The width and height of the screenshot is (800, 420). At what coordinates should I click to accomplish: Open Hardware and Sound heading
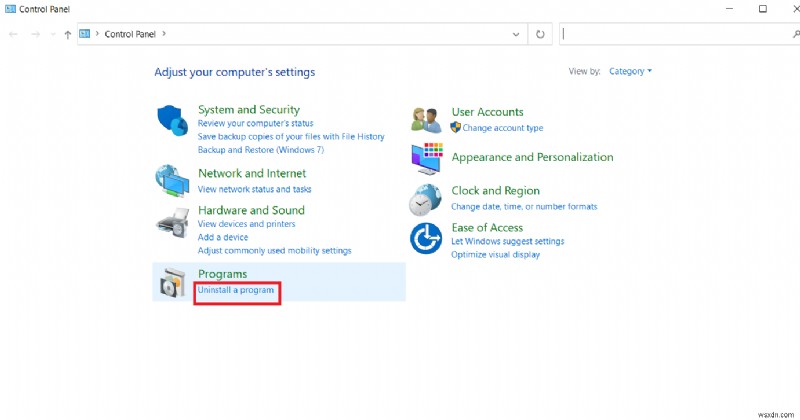click(x=252, y=210)
